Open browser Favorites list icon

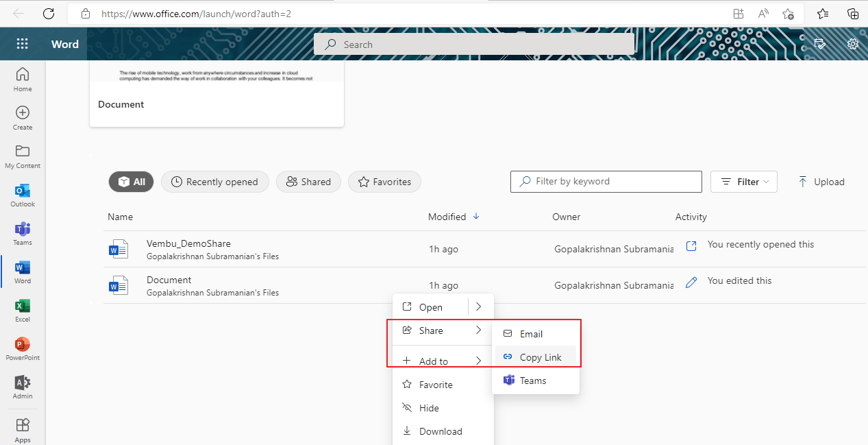click(823, 13)
